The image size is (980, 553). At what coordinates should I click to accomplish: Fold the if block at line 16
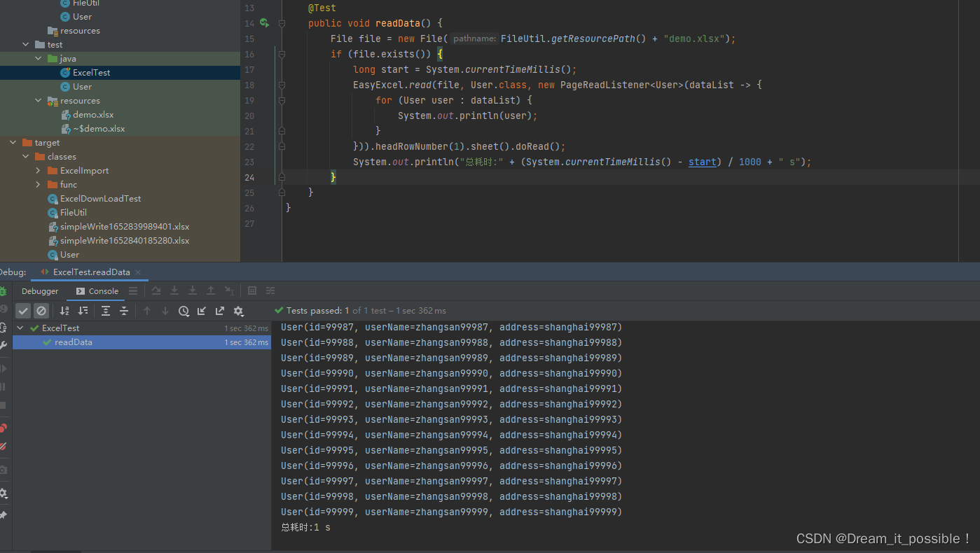click(282, 54)
